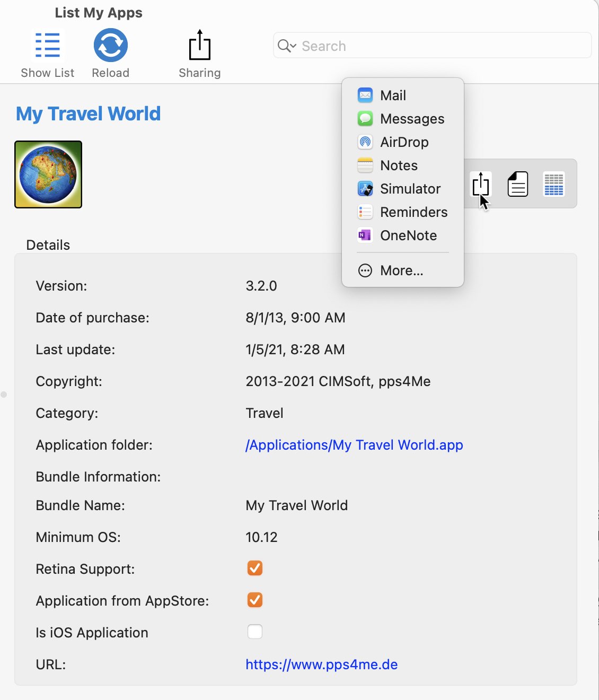Viewport: 599px width, 700px height.
Task: Click version value 3.2.0
Action: (261, 286)
